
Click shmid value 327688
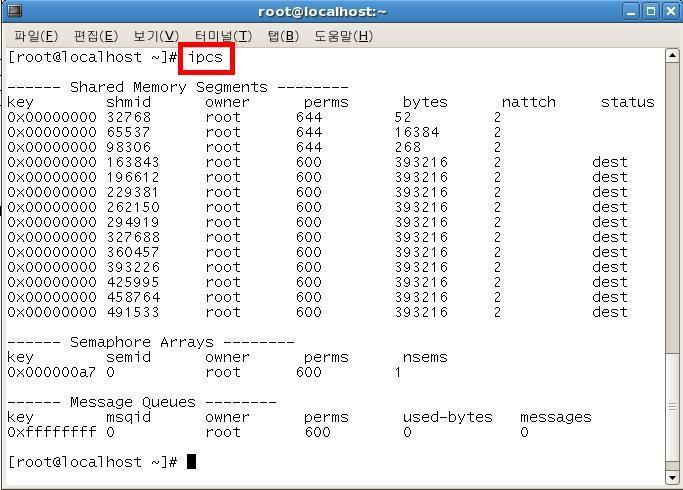tap(133, 237)
